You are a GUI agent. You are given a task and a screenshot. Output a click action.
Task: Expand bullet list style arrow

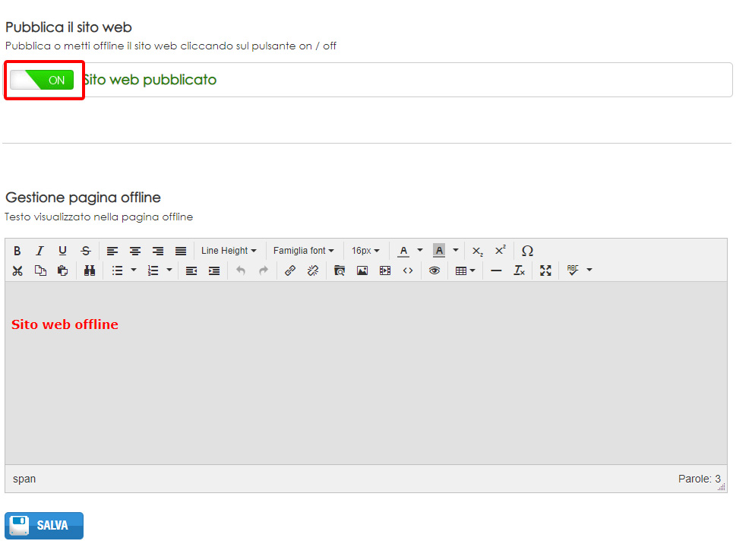(x=134, y=271)
